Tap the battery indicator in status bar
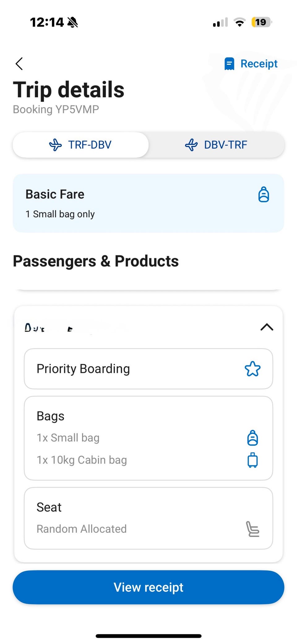This screenshot has height=644, width=297. [261, 22]
